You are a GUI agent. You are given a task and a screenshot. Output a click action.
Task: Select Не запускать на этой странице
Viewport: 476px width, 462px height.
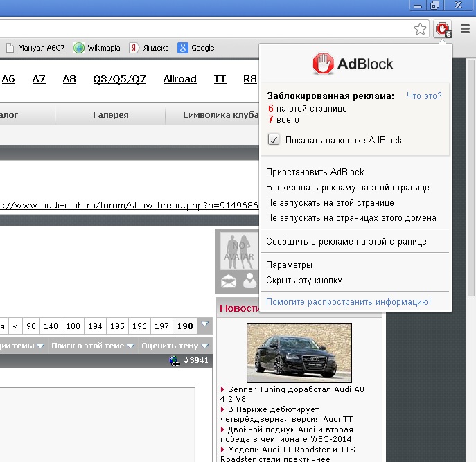[330, 202]
